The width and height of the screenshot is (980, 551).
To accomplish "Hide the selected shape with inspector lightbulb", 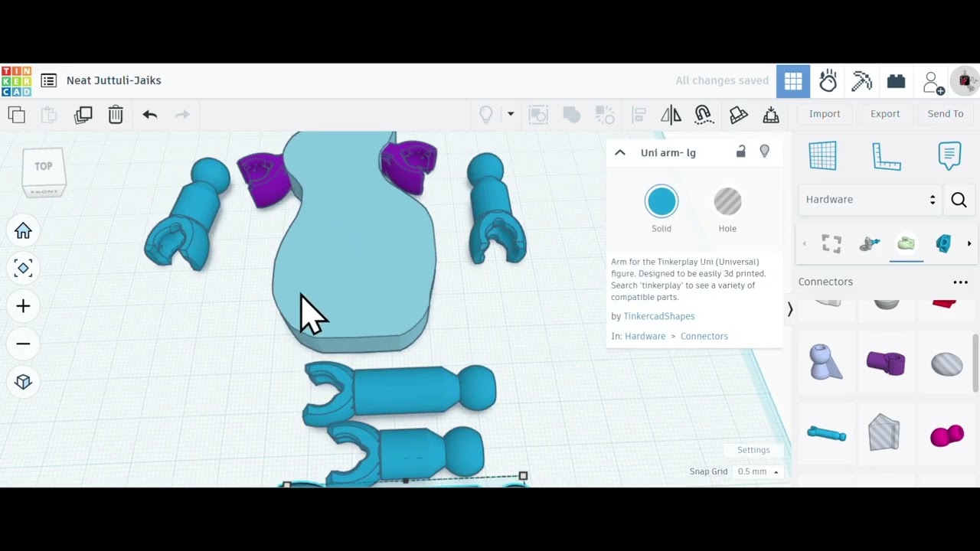I will 764,152.
